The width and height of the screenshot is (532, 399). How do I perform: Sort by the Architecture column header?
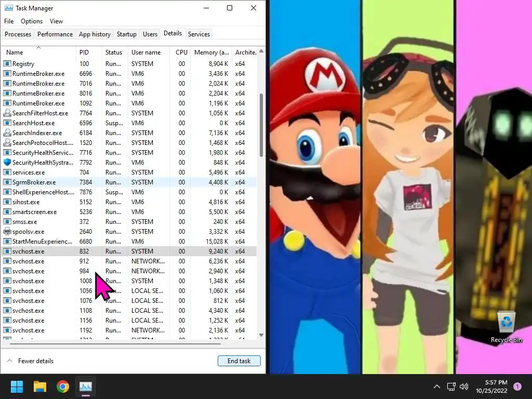[245, 52]
